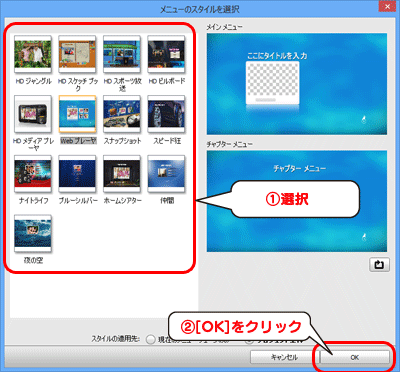Choose the 夜の空 style thumbnail
Viewport: 400px width, 372px height.
coord(33,233)
